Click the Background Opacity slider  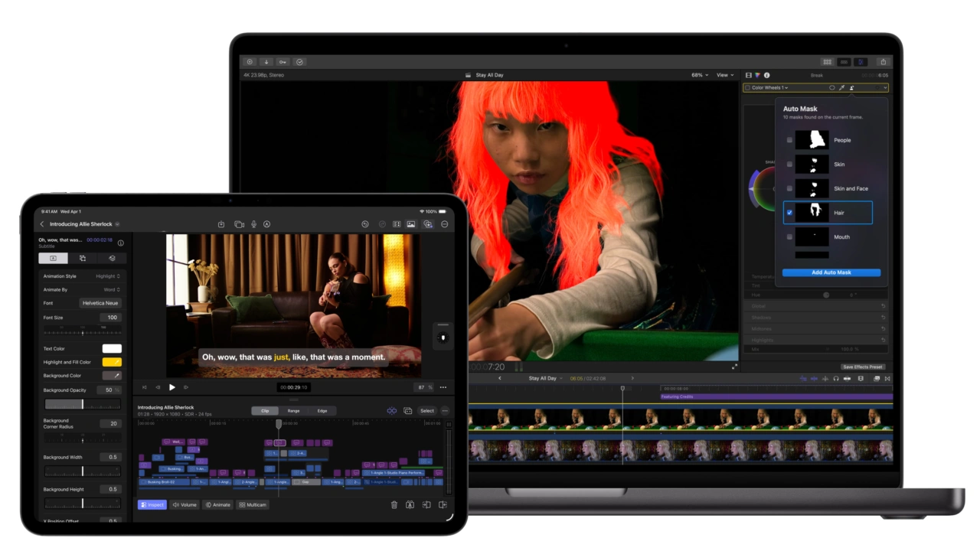(83, 404)
